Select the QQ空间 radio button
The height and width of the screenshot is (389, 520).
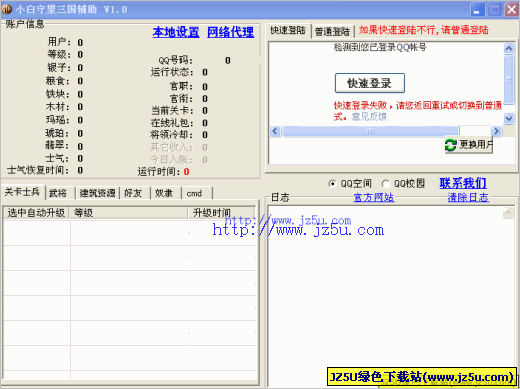click(x=332, y=184)
